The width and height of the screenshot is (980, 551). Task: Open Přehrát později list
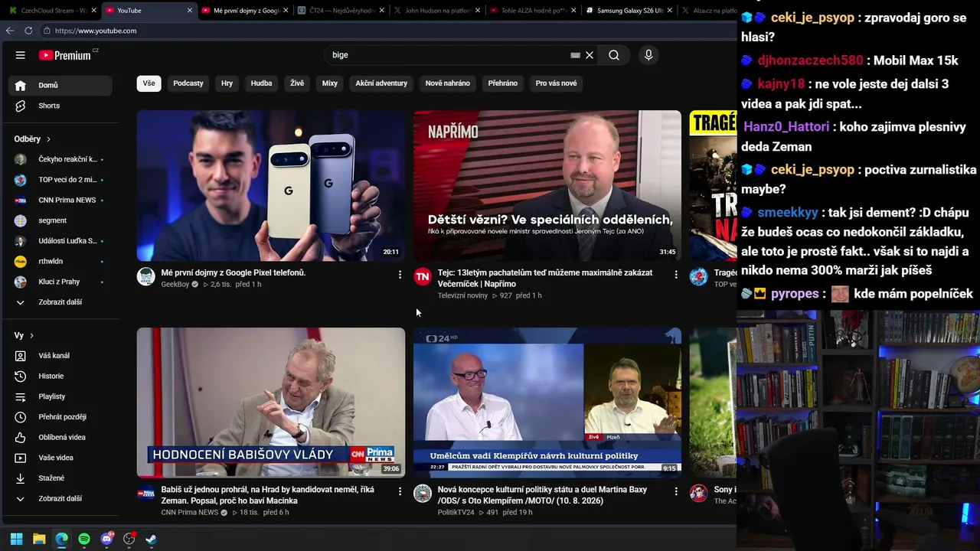(60, 417)
